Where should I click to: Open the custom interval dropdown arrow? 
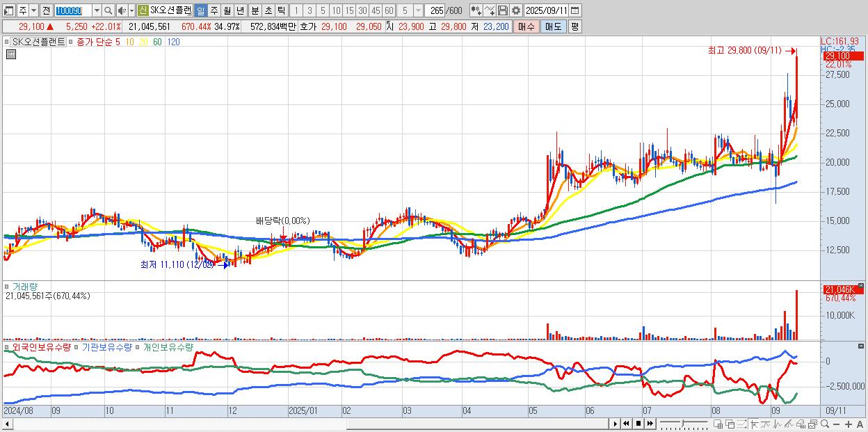(x=418, y=10)
